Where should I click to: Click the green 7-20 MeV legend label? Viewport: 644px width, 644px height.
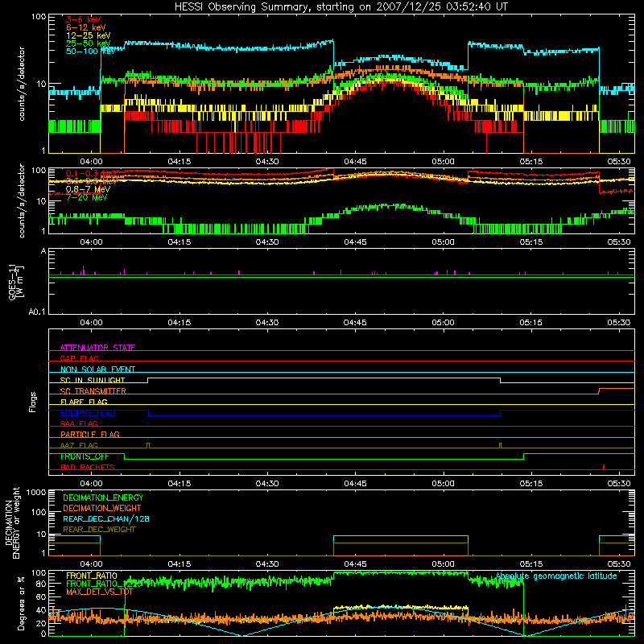click(87, 197)
